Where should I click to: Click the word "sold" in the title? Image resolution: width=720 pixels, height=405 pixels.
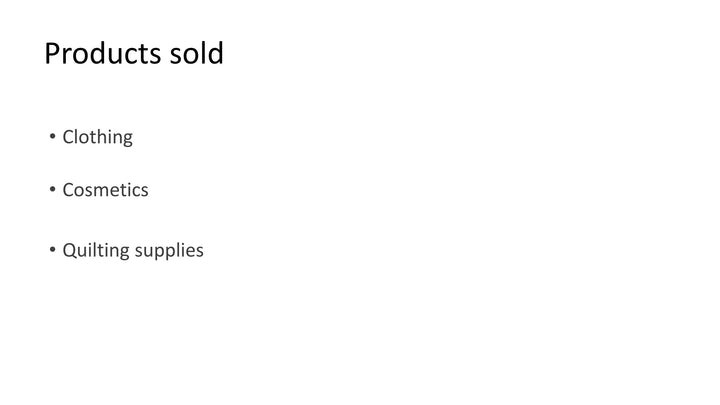[197, 53]
